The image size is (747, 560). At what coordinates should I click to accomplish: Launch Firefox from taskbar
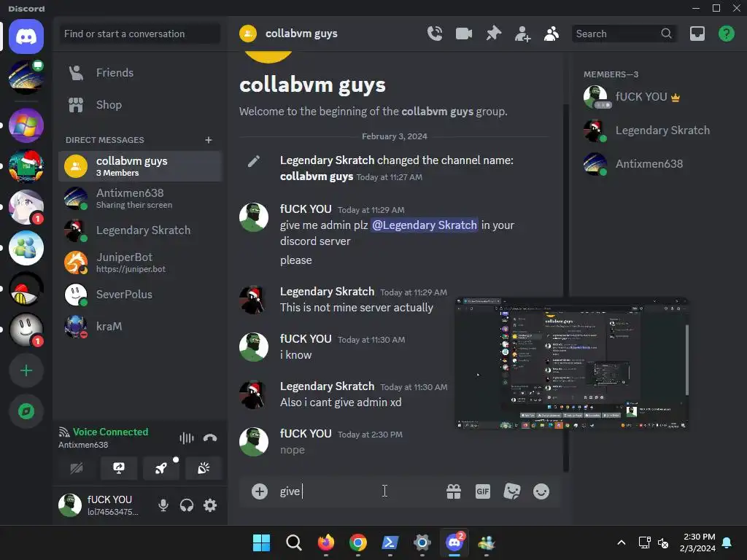tap(326, 542)
